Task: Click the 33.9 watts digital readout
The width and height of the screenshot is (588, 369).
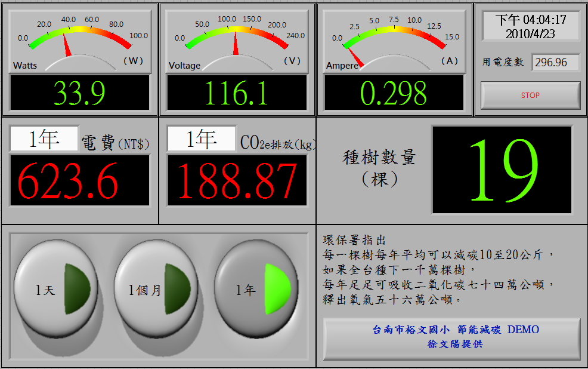Action: click(79, 93)
